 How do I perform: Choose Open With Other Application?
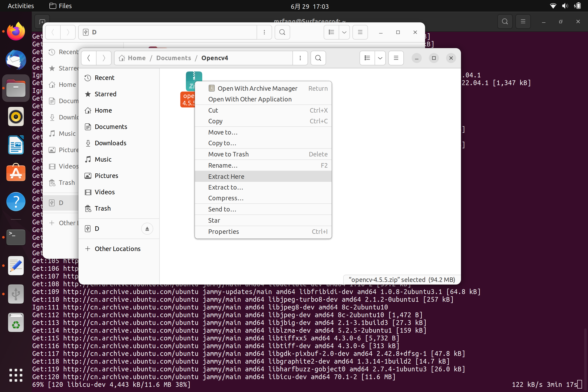tap(263, 99)
